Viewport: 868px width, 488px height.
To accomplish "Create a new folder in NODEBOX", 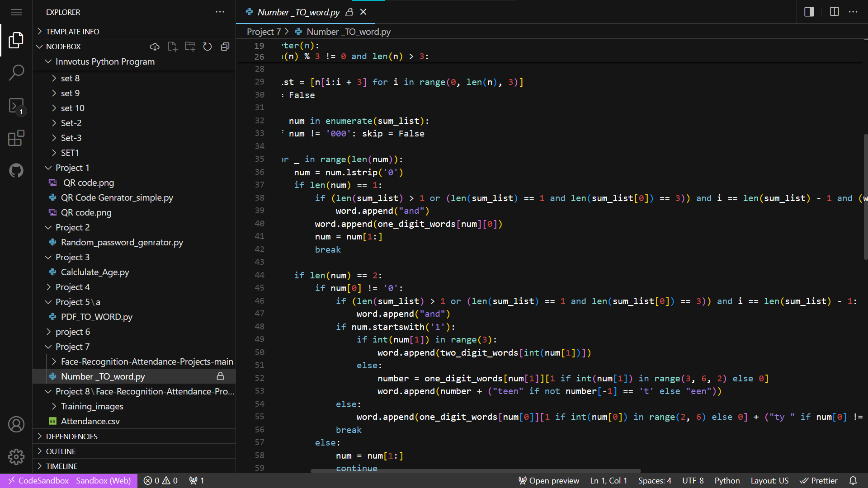I will pos(190,47).
